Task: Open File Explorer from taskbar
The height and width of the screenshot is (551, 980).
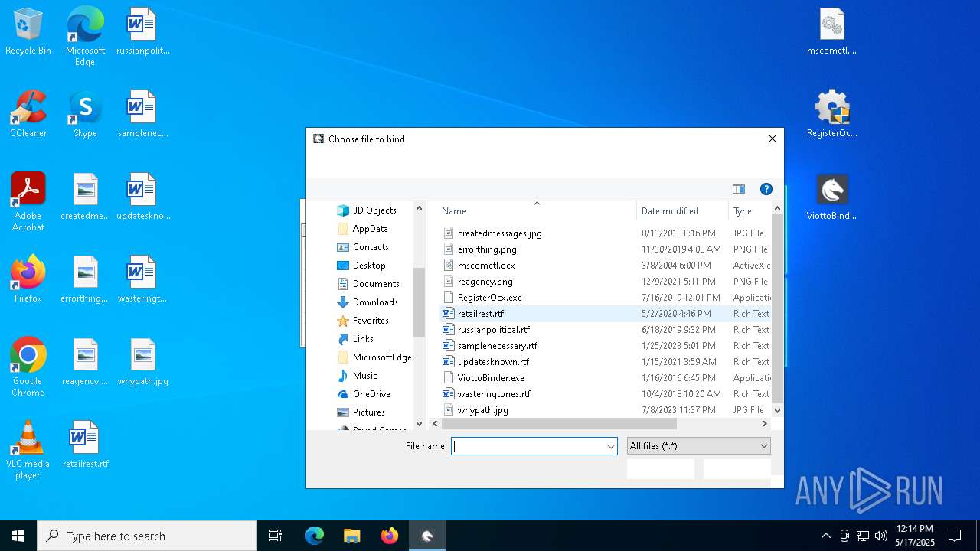Action: pos(351,536)
